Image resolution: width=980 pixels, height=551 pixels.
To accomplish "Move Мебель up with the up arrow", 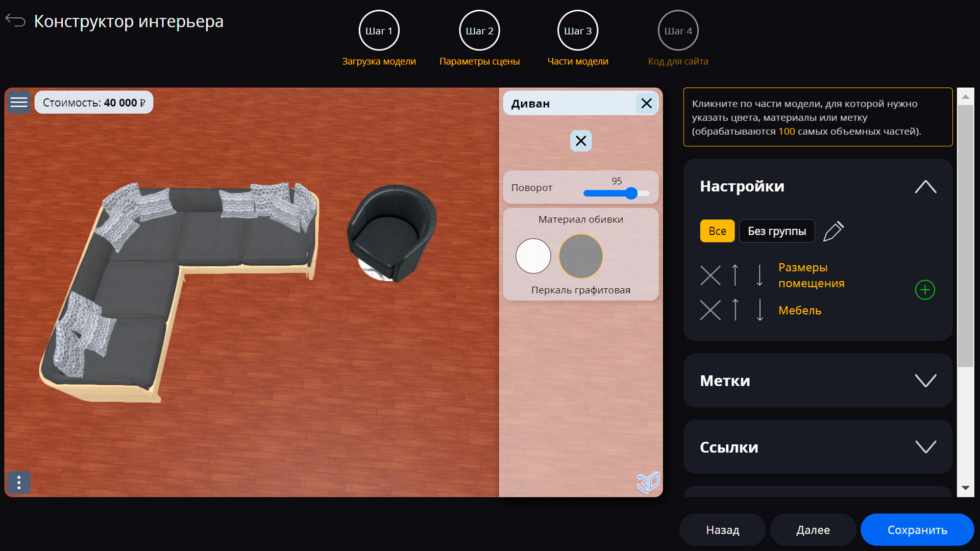I will pyautogui.click(x=735, y=310).
